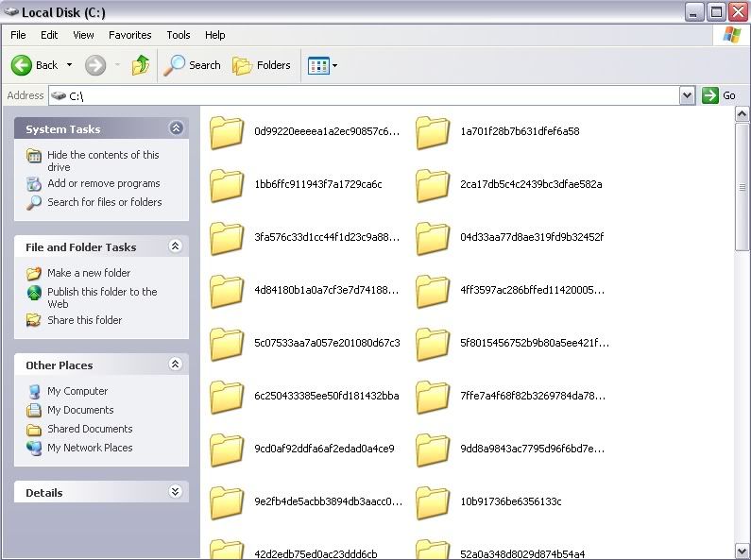Click the vertical scrollbar thumb

pyautogui.click(x=742, y=187)
